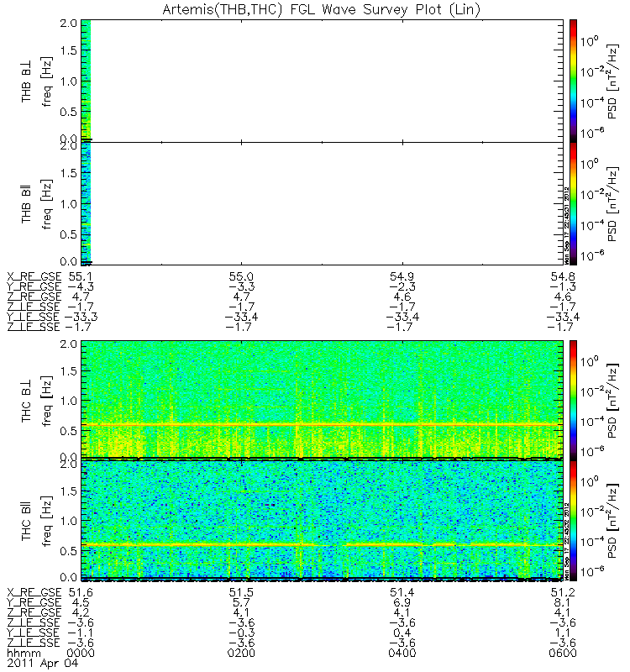
Task: Click the '0000' time tick label
Action: (x=81, y=654)
